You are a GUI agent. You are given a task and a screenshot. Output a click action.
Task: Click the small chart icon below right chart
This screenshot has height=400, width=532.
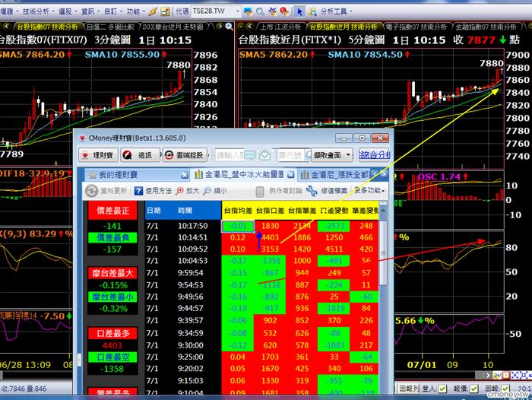[497, 375]
